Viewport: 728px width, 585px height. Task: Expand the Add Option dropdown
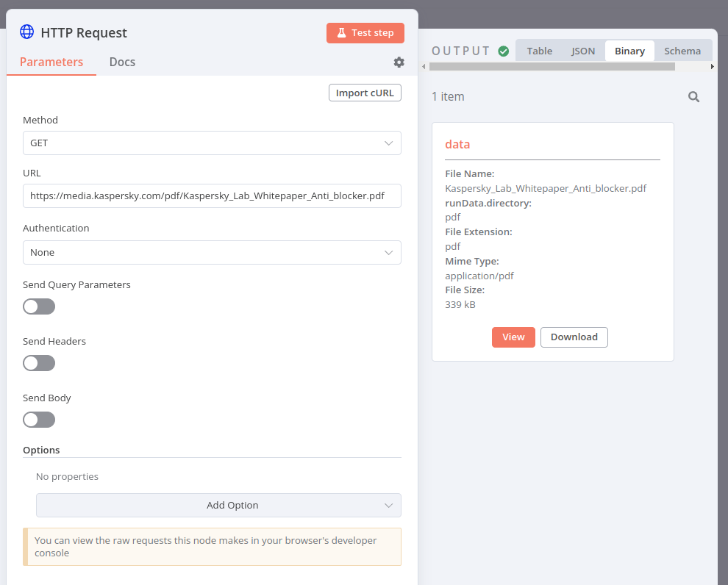point(218,506)
